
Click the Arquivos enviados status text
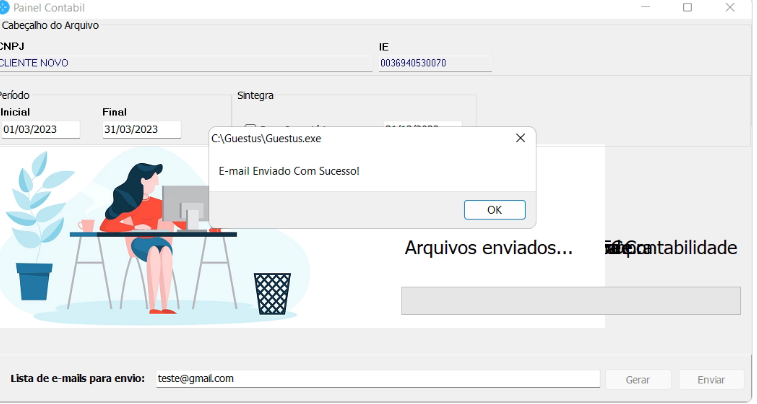pos(488,248)
